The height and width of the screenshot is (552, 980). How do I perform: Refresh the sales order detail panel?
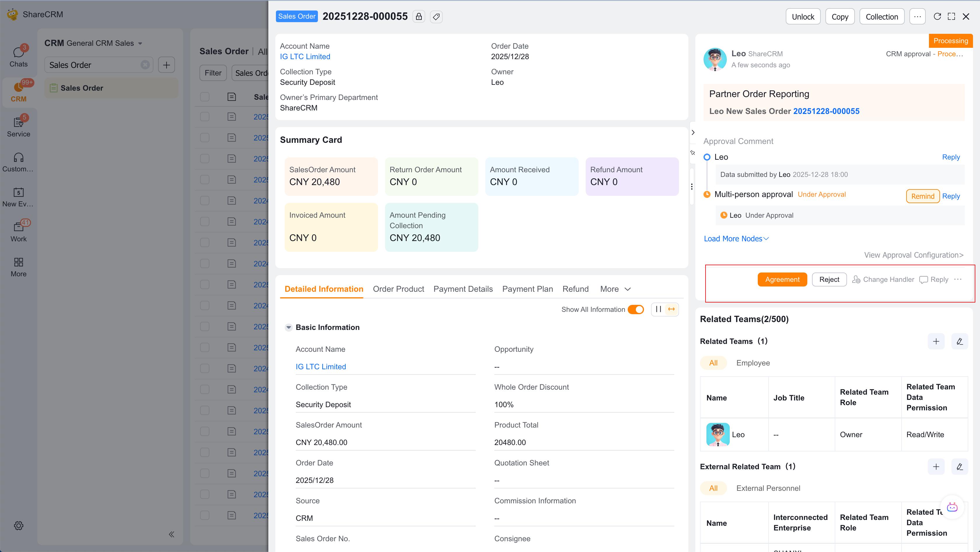click(937, 16)
